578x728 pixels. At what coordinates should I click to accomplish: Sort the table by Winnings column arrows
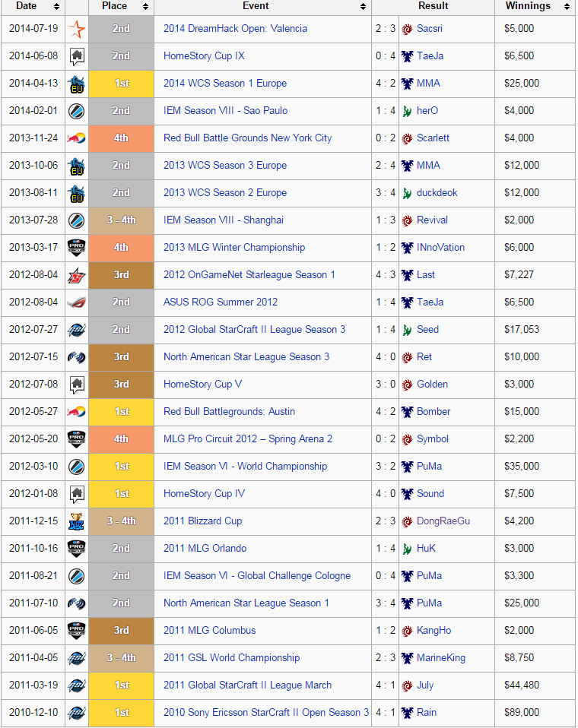[567, 7]
